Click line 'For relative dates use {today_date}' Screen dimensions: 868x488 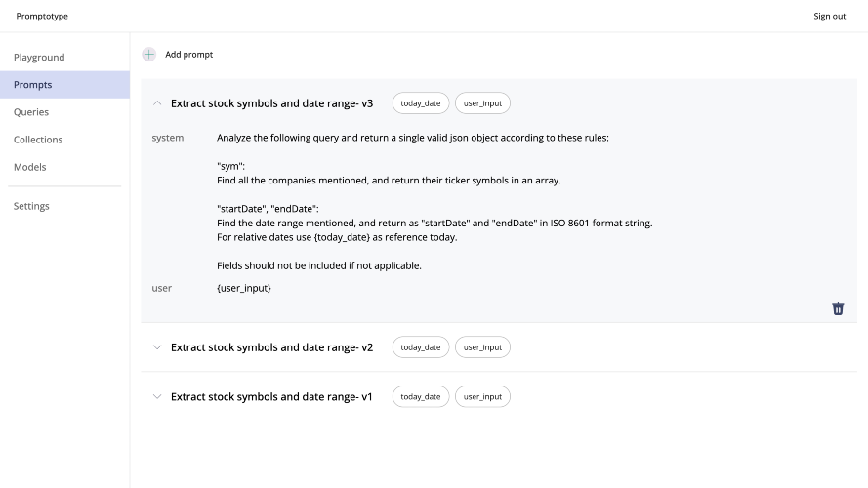click(x=337, y=237)
